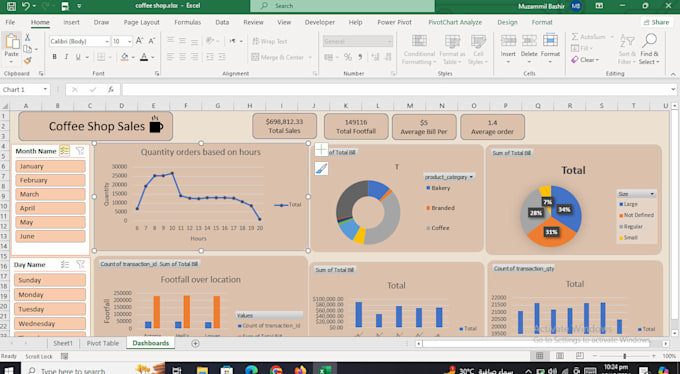Click the Format cells icon
680x374 pixels.
pos(550,41)
